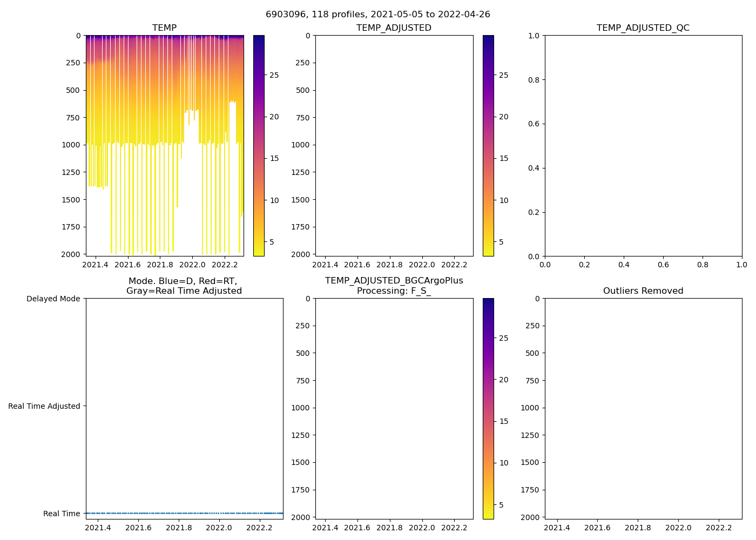
Task: Click the 2021.4 tick under the Mode plot
Action: [x=98, y=528]
